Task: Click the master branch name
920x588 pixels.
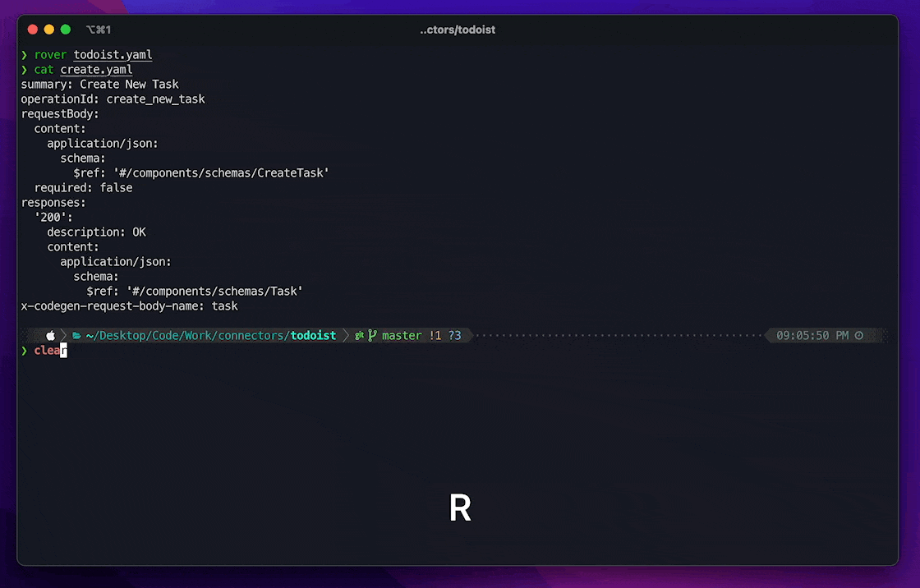Action: click(402, 336)
